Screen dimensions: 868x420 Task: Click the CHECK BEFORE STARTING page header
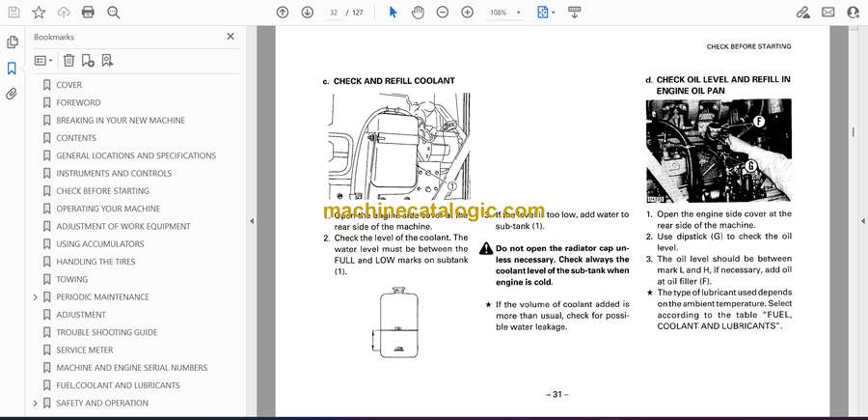coord(748,46)
